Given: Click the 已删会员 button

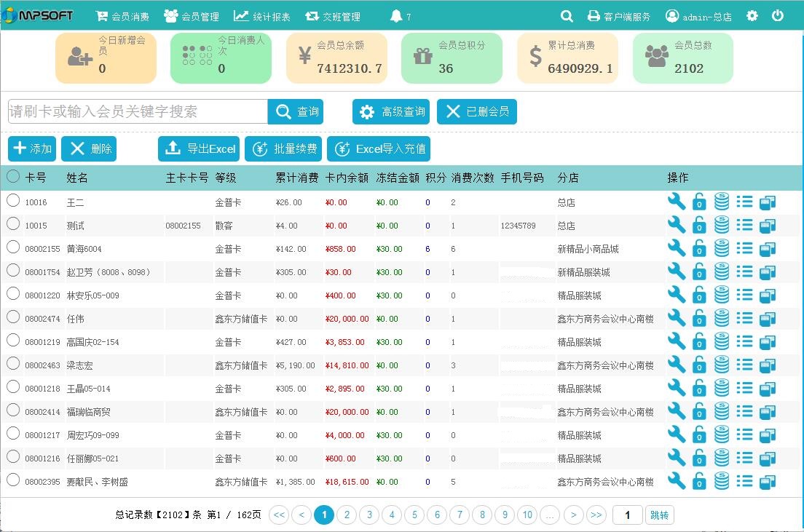Looking at the screenshot, I should pyautogui.click(x=477, y=111).
